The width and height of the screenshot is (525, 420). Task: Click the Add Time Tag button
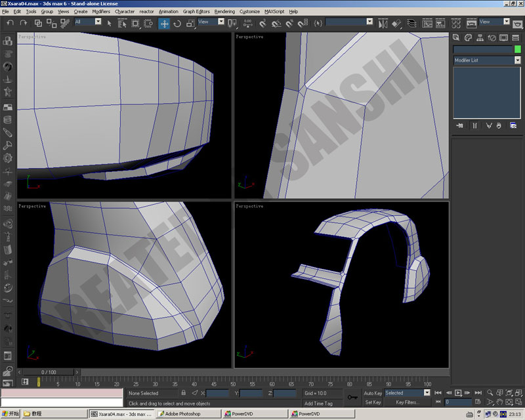(318, 403)
